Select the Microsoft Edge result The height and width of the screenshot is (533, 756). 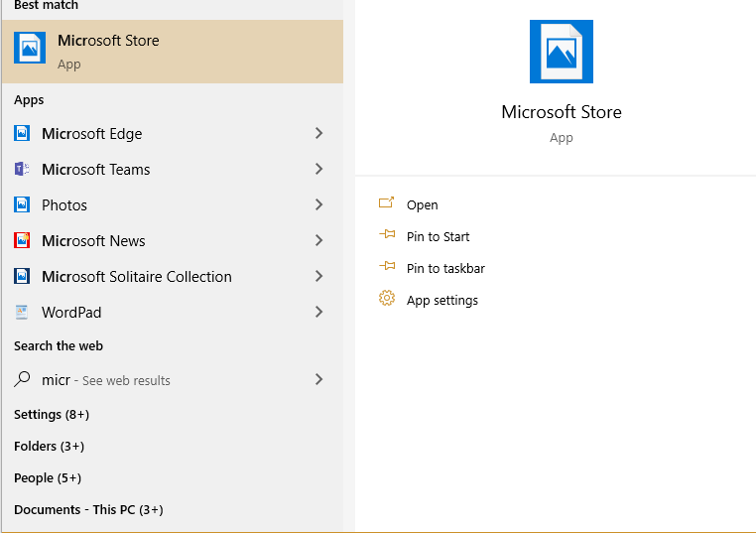click(x=173, y=133)
